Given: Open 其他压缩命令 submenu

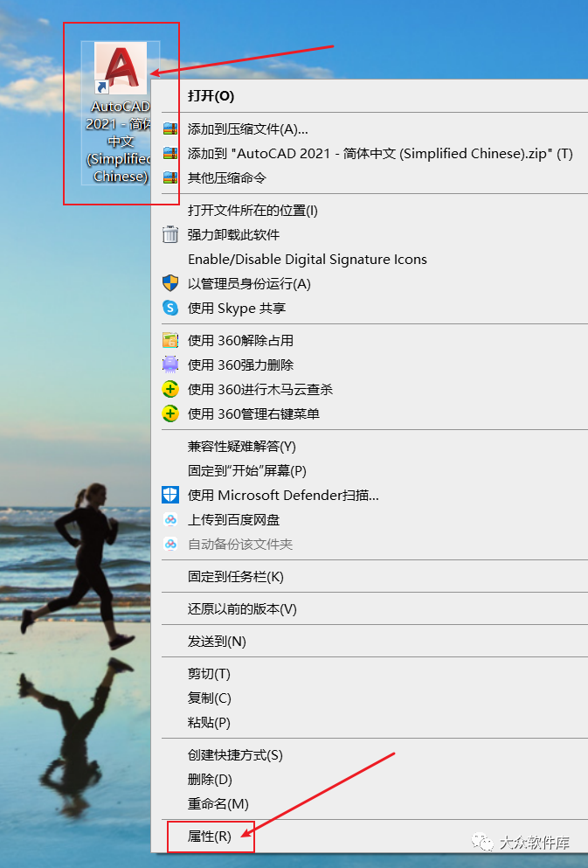Looking at the screenshot, I should coord(227,177).
